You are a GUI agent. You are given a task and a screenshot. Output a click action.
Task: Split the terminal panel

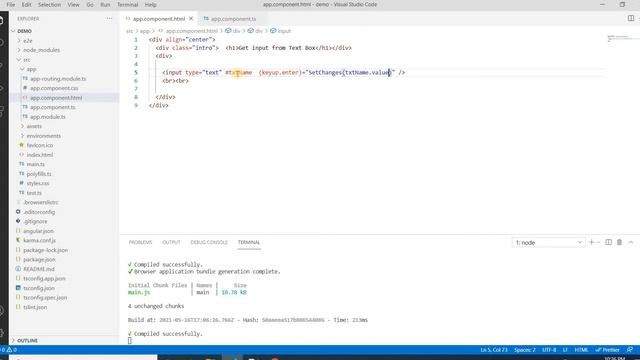[x=608, y=242]
